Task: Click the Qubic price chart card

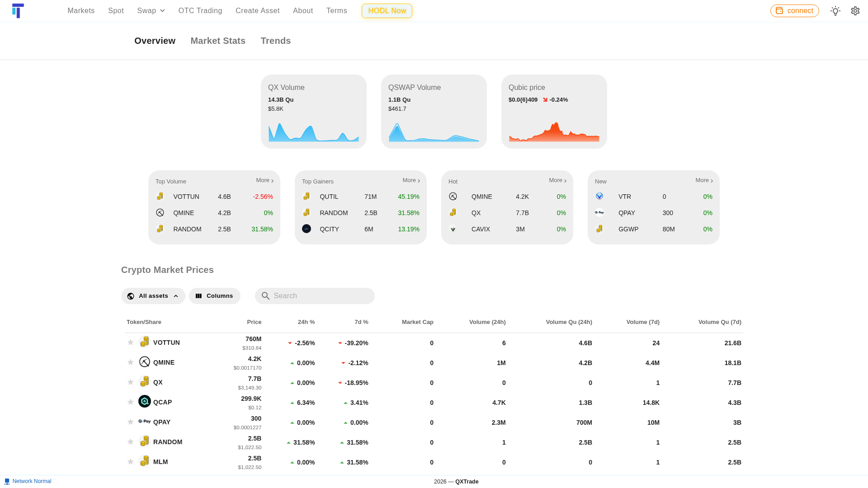Action: pos(554,112)
